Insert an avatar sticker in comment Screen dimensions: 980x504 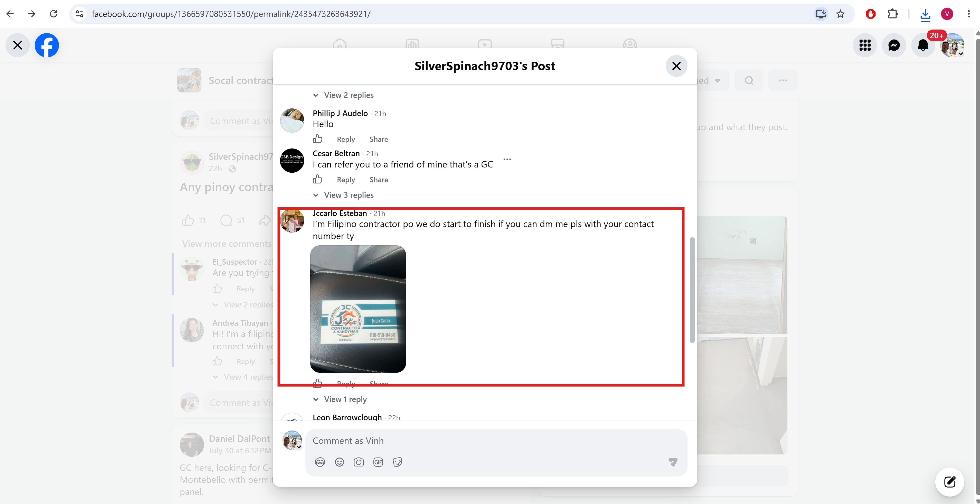pyautogui.click(x=320, y=462)
